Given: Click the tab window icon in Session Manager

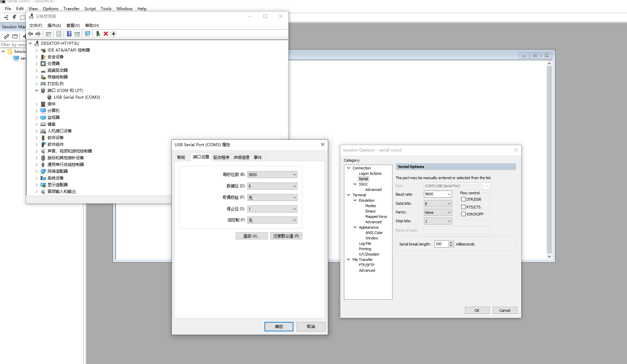Looking at the screenshot, I should click(15, 36).
